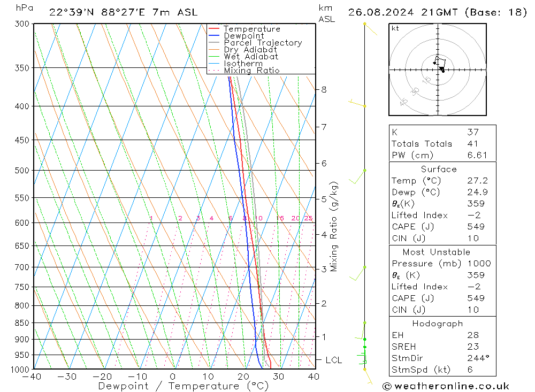This screenshot has height=392, width=535.
Task: Click the 40 temperature axis label
Action: click(314, 376)
